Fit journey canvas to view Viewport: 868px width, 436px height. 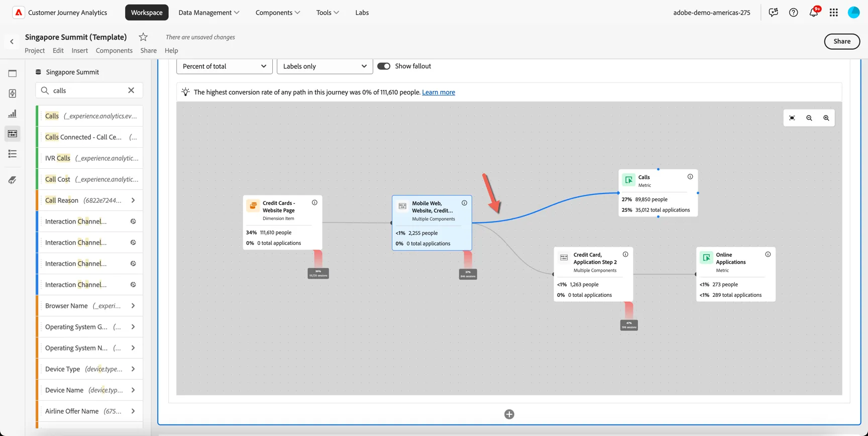[792, 118]
